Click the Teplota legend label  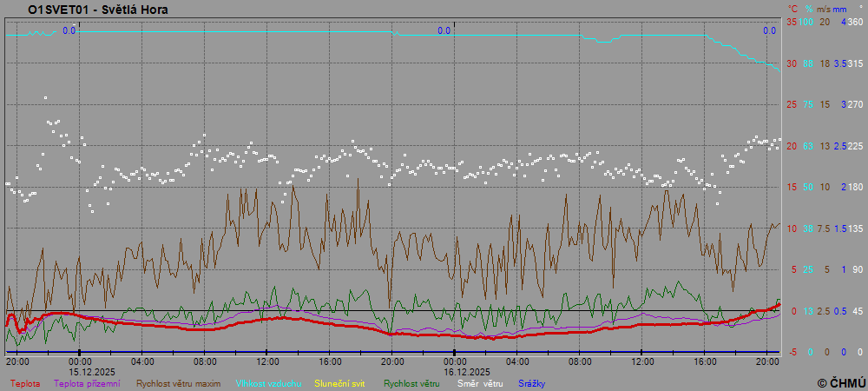(24, 383)
